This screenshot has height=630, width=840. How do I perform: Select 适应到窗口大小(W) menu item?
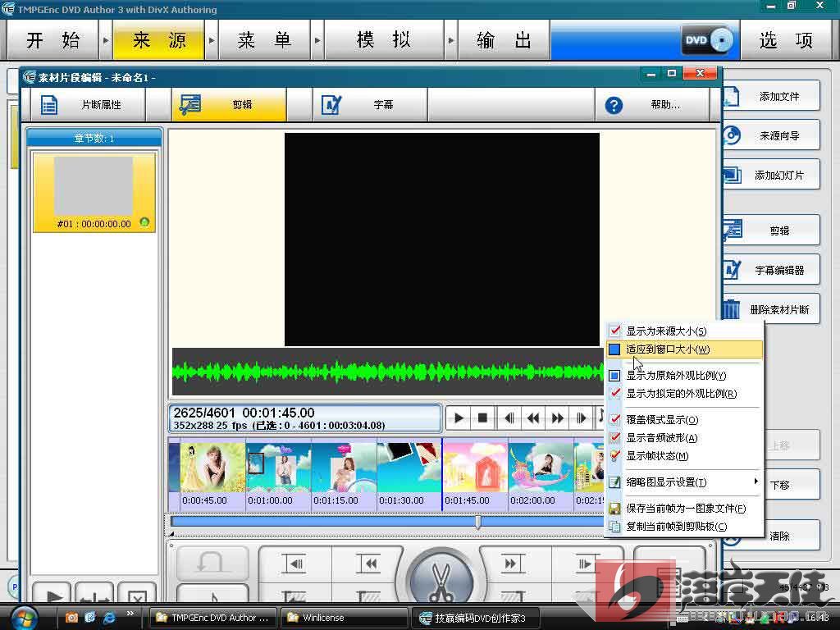coord(685,349)
